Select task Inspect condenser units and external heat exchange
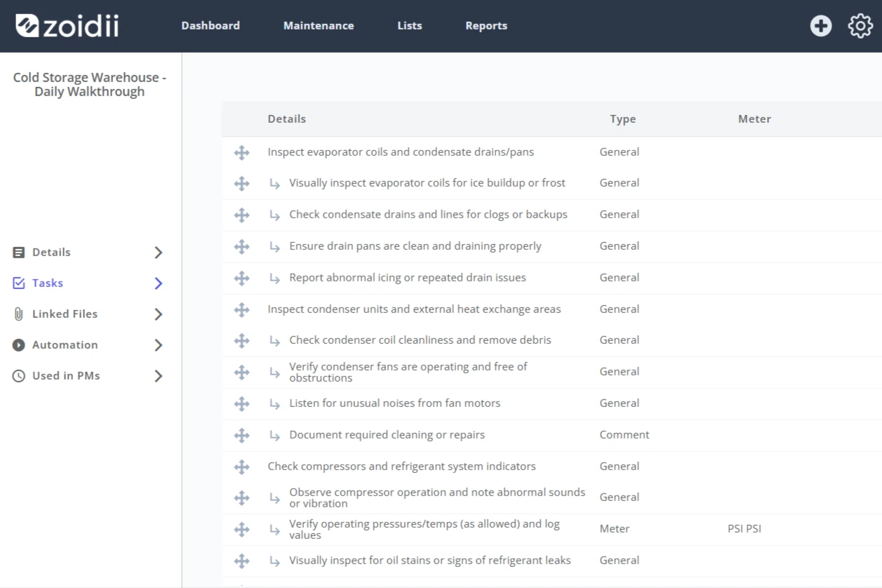Viewport: 882px width, 588px height. (414, 309)
